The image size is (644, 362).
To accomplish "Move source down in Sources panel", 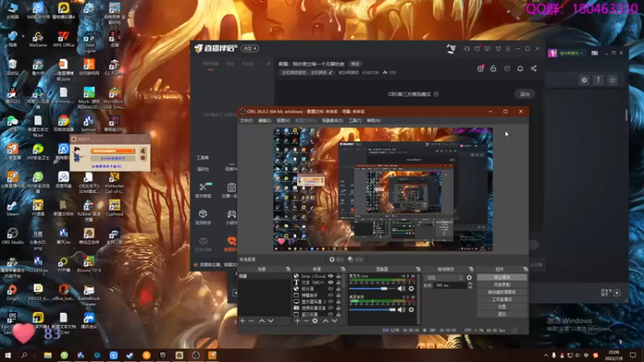I will (334, 320).
